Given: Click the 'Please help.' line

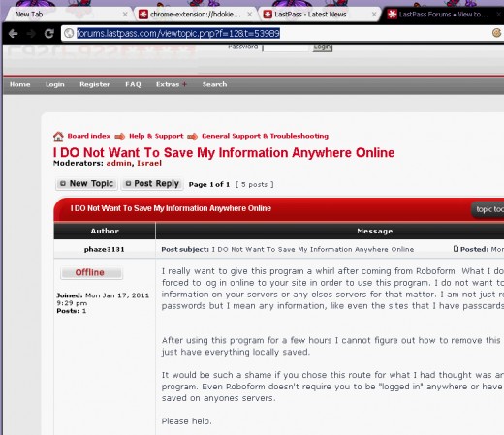Looking at the screenshot, I should click(x=186, y=421).
